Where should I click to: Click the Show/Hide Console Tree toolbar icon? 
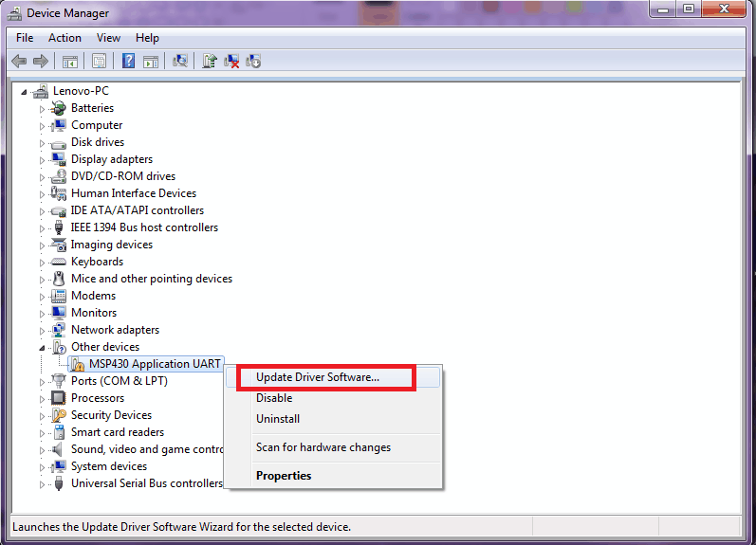tap(69, 61)
